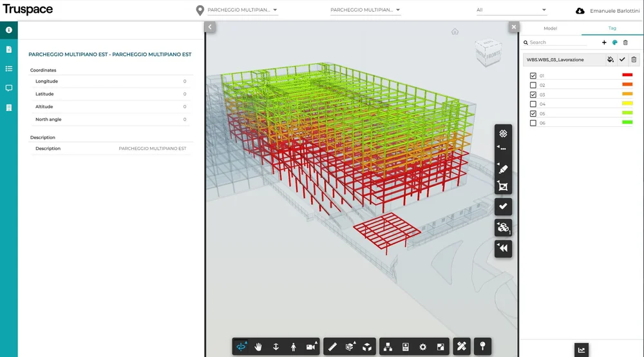This screenshot has height=357, width=644.
Task: Click the stacked cubes icon
Action: 503,227
